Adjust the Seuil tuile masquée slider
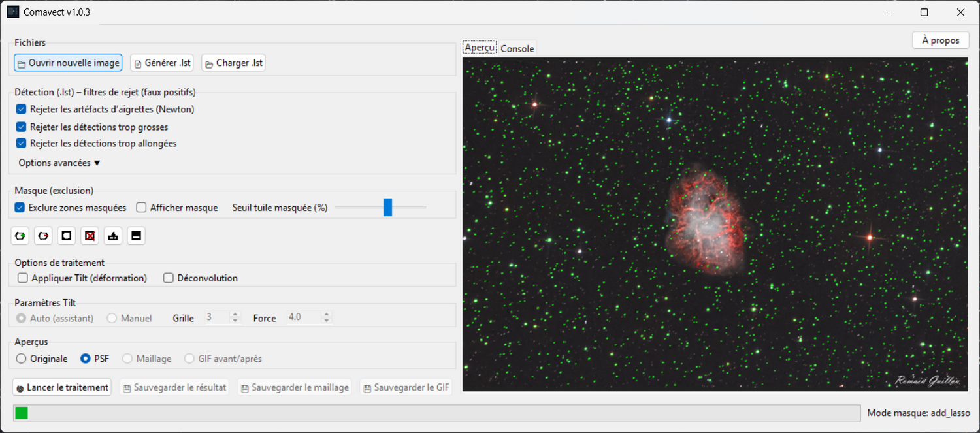The width and height of the screenshot is (980, 433). pos(389,207)
